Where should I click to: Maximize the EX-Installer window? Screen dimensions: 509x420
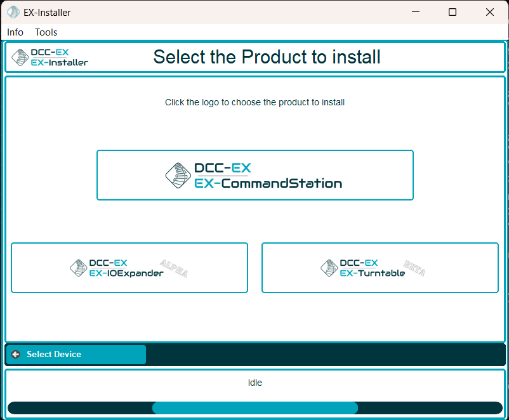[x=452, y=12]
